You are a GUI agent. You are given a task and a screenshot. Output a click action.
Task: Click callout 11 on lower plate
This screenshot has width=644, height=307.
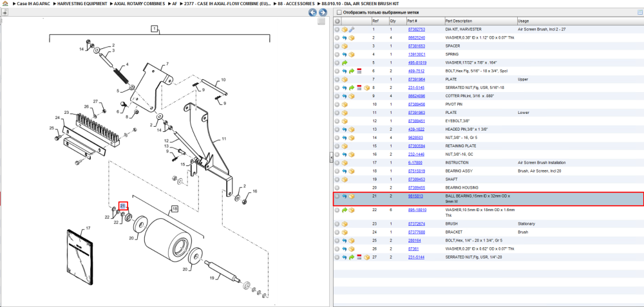coord(224,139)
